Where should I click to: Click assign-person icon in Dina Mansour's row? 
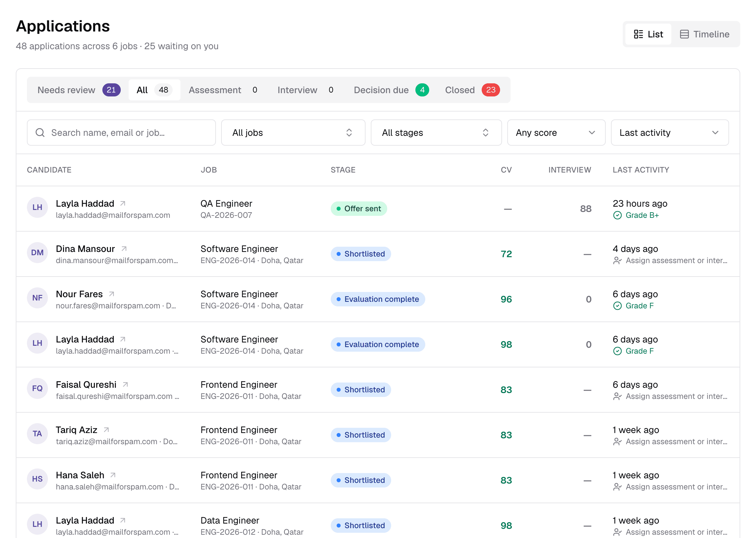618,261
